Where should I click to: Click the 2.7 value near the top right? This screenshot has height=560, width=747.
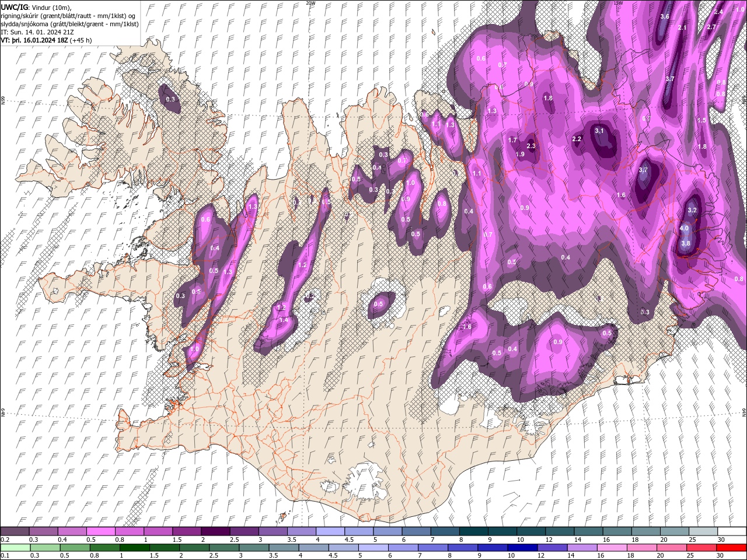tap(711, 27)
